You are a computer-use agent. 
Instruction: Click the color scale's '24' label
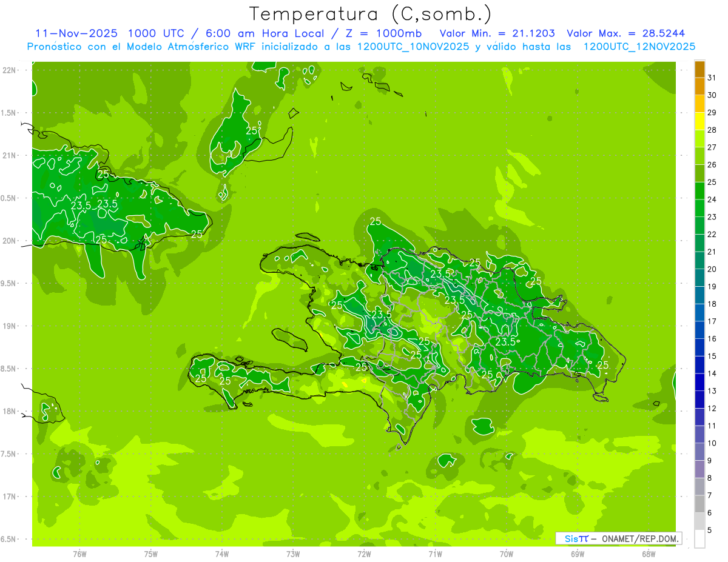[x=712, y=199]
